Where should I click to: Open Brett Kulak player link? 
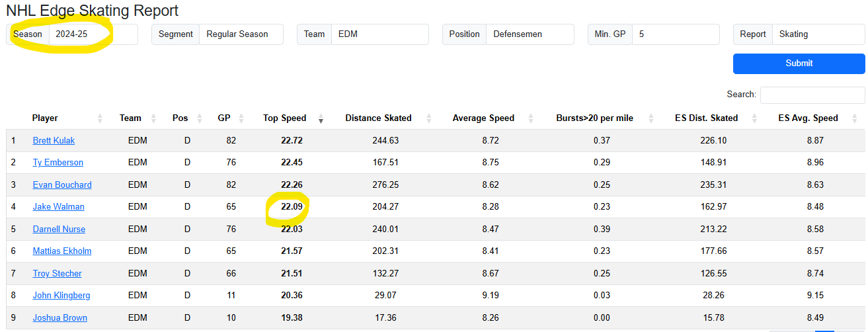pos(54,141)
